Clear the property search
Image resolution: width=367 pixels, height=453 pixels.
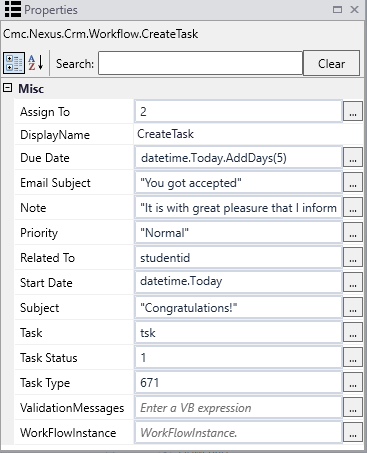331,63
